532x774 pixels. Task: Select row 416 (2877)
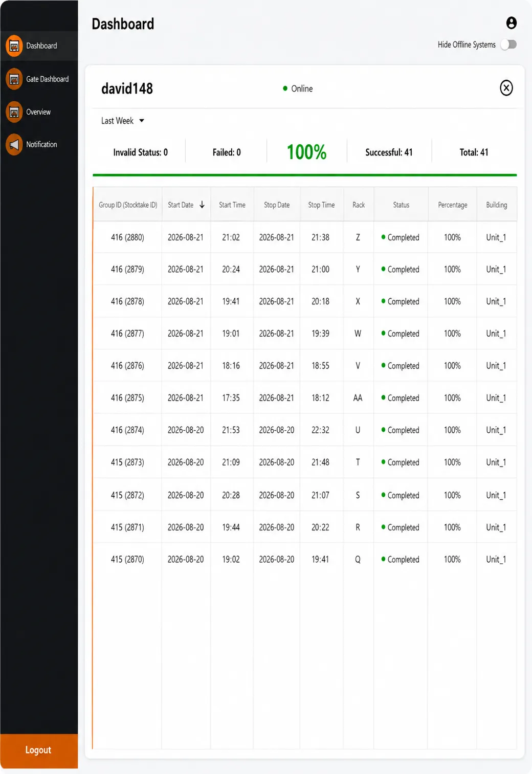pyautogui.click(x=305, y=334)
